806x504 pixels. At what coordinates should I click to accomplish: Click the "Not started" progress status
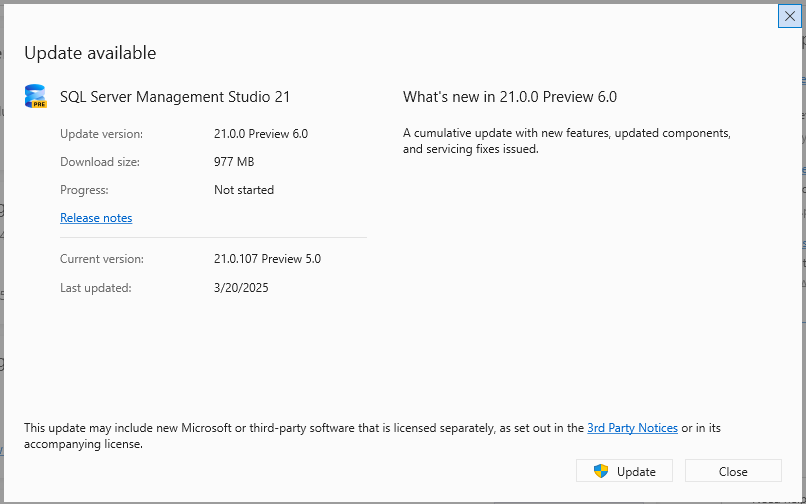[x=244, y=190]
